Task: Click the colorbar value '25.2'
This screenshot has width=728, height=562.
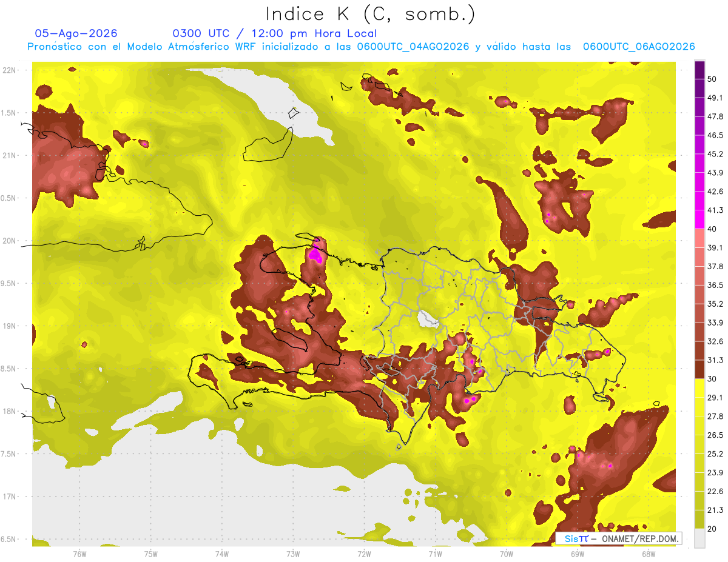Action: [x=715, y=454]
